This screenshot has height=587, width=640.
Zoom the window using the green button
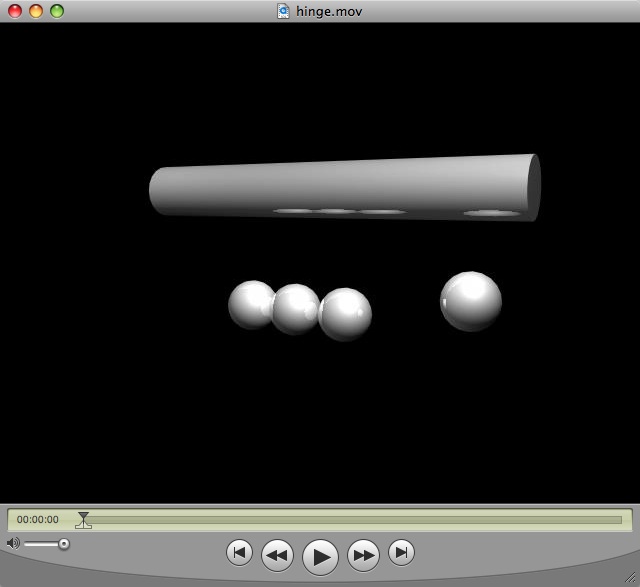point(56,11)
